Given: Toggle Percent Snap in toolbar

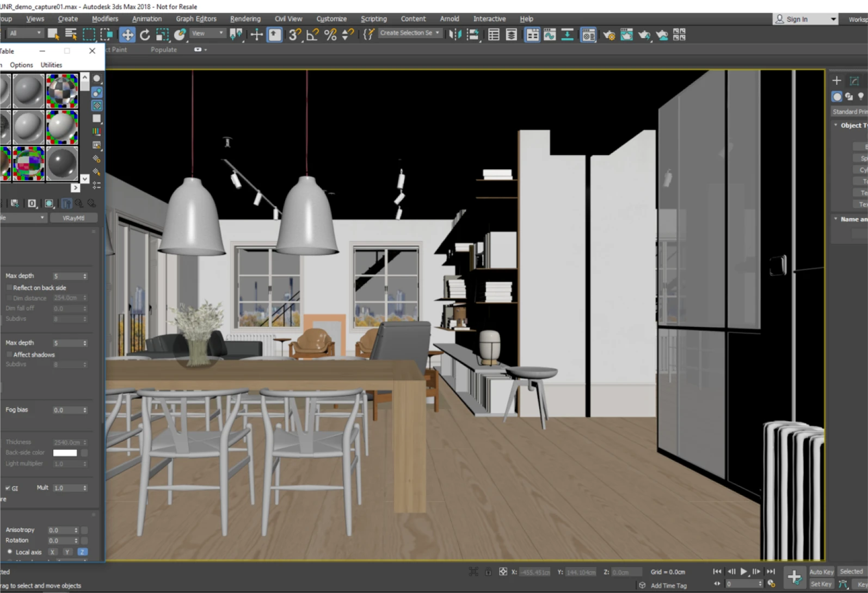Looking at the screenshot, I should tap(330, 35).
